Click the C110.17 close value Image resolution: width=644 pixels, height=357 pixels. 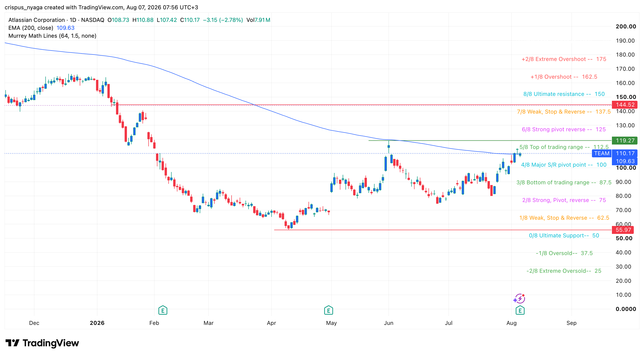pyautogui.click(x=190, y=20)
